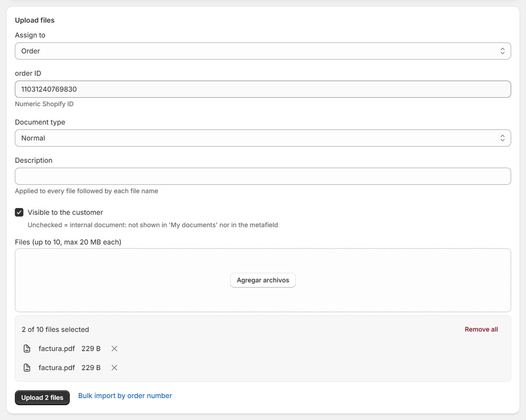The width and height of the screenshot is (526, 420).
Task: Click the Agregar archivos button
Action: 263,280
